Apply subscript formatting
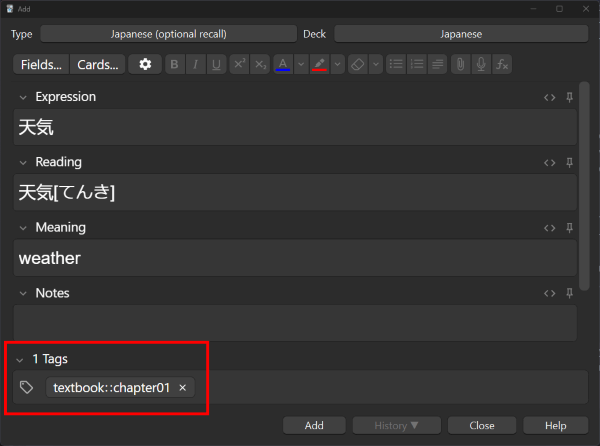The width and height of the screenshot is (600, 446). pos(260,64)
